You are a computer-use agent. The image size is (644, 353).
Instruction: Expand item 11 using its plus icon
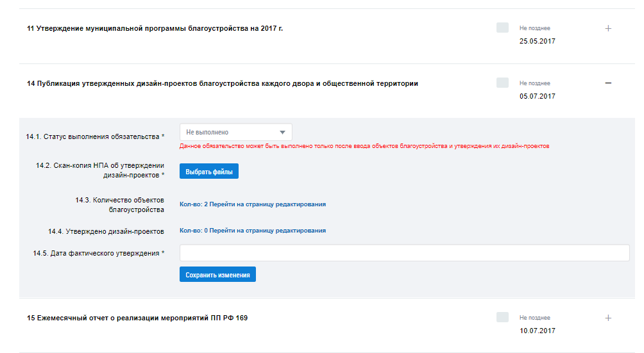pyautogui.click(x=608, y=28)
